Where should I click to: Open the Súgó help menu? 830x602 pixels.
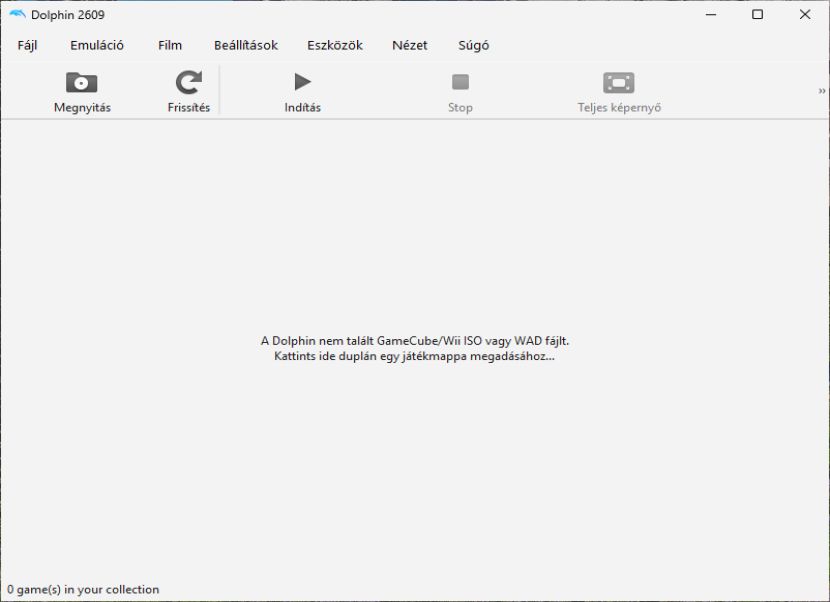[474, 46]
